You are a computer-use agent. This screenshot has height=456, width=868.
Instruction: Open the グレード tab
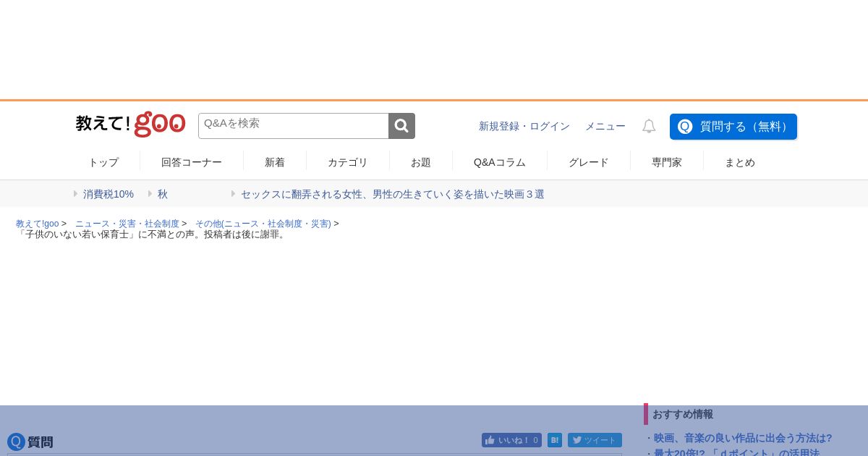589,162
